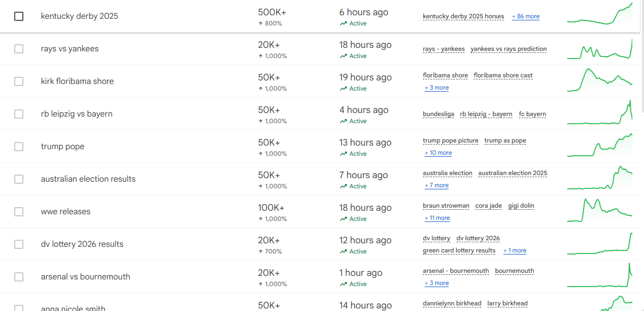
Task: Expand '+ 1 more' dv lottery queries
Action: (x=515, y=250)
